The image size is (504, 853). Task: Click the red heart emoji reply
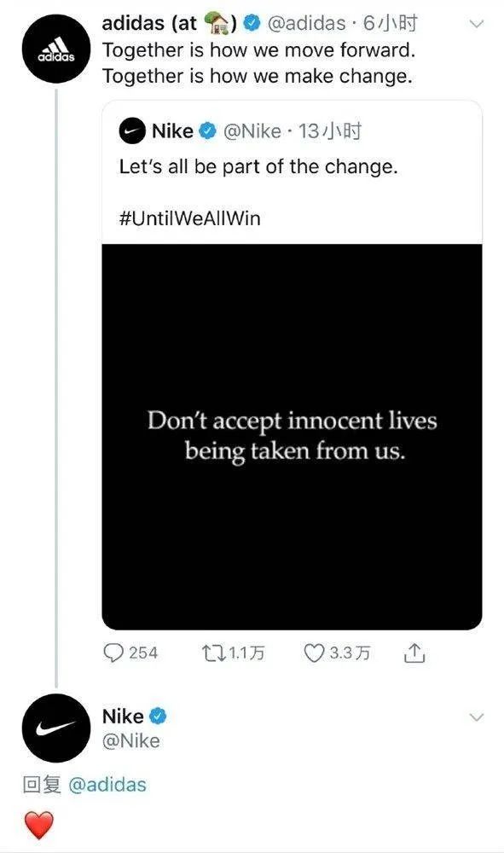(39, 825)
